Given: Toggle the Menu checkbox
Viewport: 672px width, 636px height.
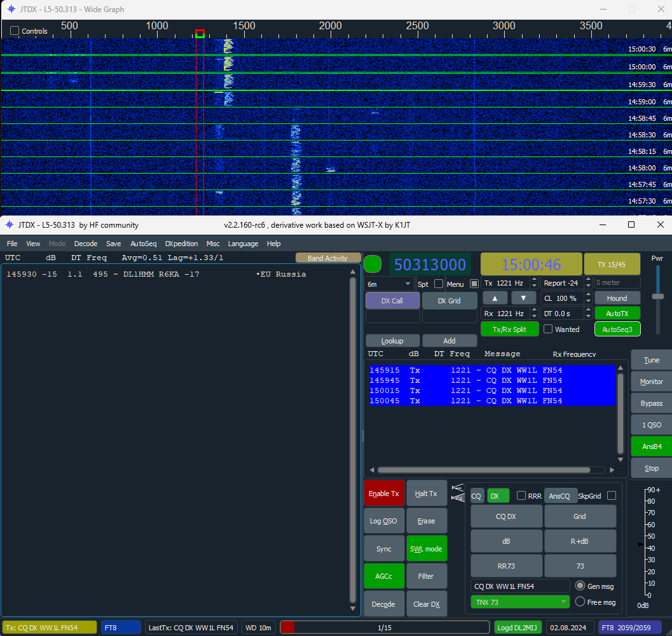Looking at the screenshot, I should (474, 284).
